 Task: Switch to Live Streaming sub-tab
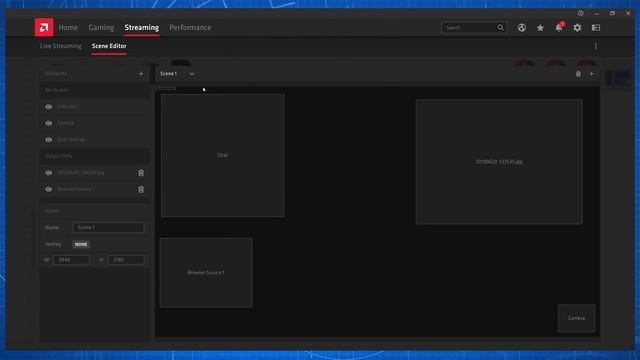pos(60,46)
